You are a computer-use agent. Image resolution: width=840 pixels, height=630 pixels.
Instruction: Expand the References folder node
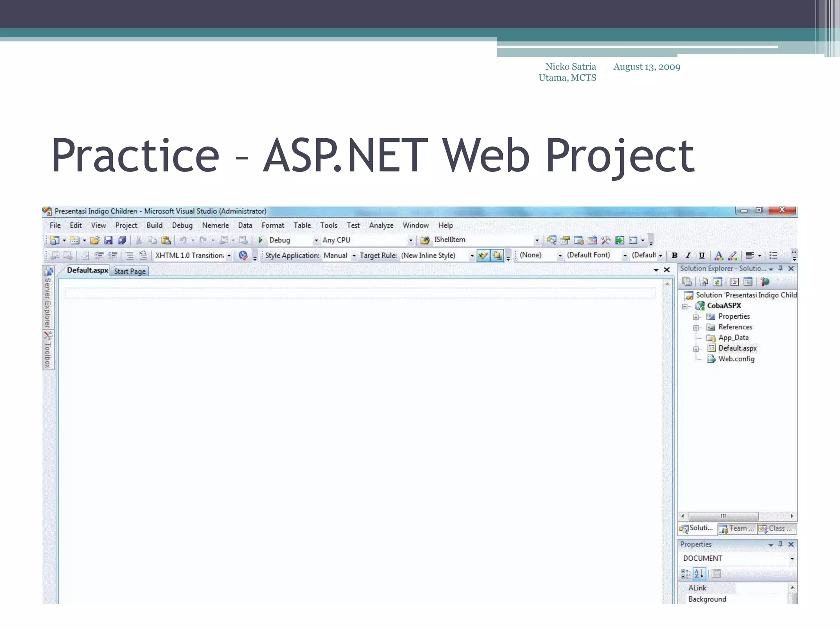click(696, 328)
